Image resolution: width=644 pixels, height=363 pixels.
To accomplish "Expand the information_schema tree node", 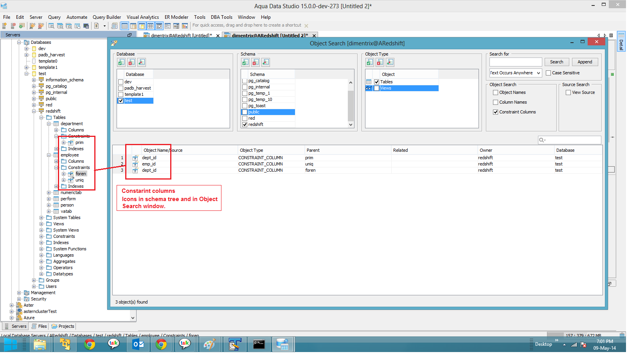I will 34,80.
